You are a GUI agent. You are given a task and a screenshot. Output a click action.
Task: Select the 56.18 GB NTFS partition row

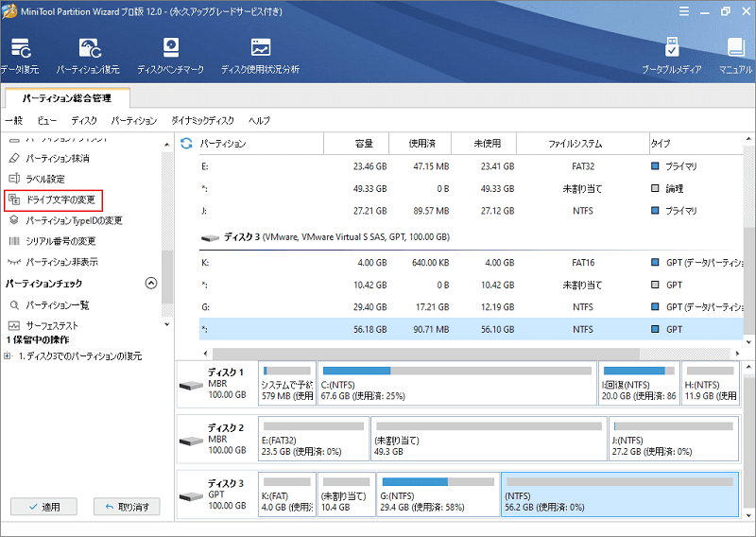[471, 330]
